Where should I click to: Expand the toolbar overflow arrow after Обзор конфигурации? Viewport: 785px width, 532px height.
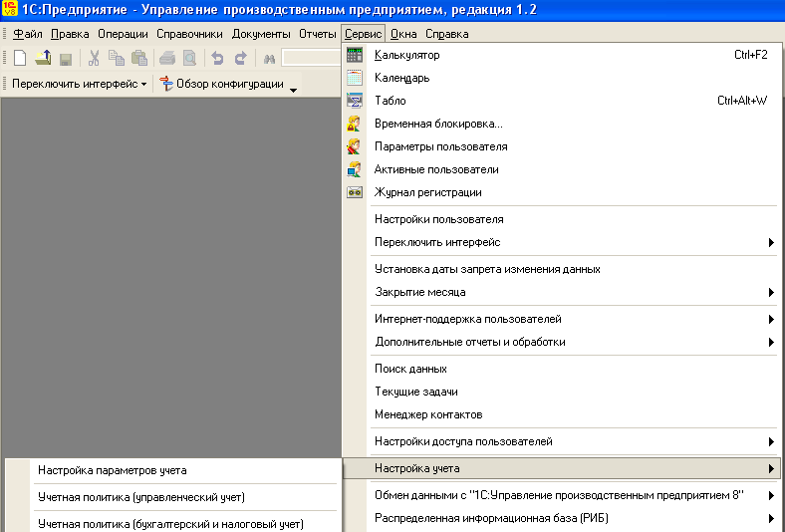(293, 90)
